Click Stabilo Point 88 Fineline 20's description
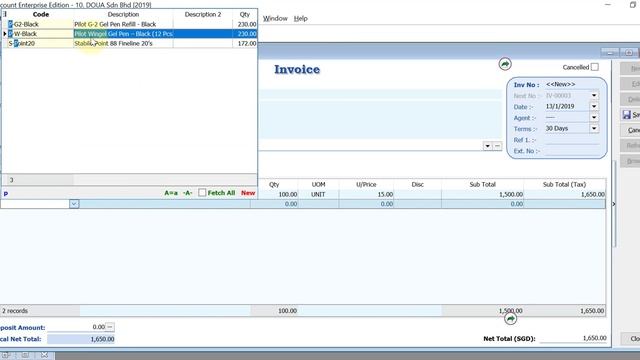Viewport: 640px width, 360px height. pos(113,43)
